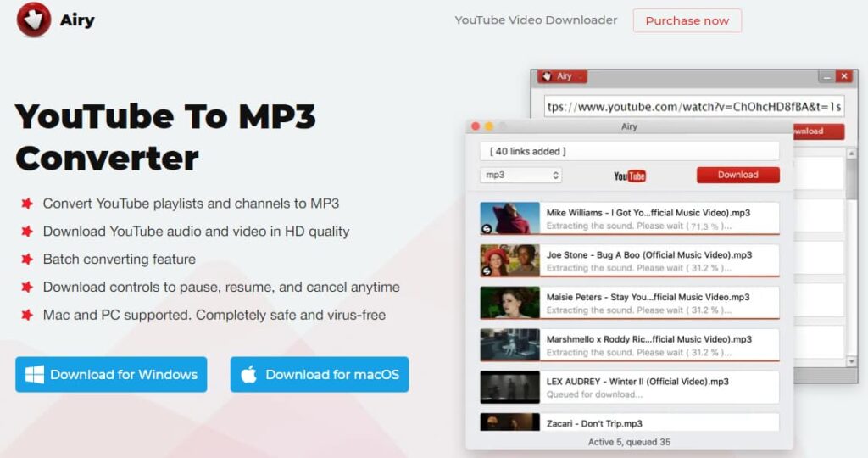The width and height of the screenshot is (868, 458).
Task: Click the YouTube logo in the Airy window
Action: pyautogui.click(x=630, y=176)
